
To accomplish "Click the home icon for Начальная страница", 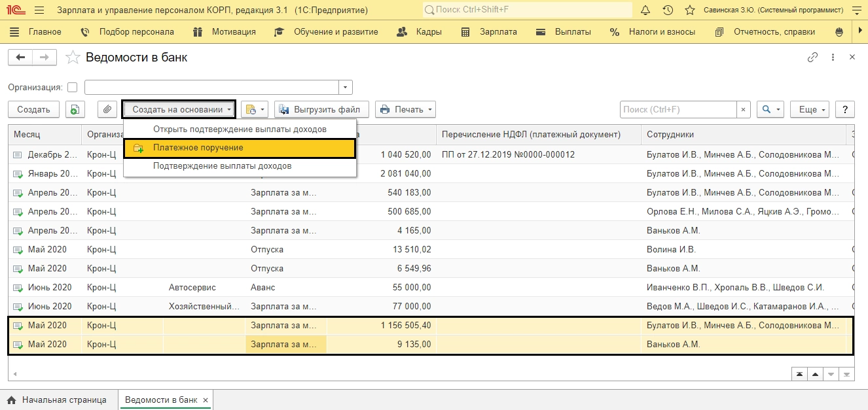I will point(11,400).
